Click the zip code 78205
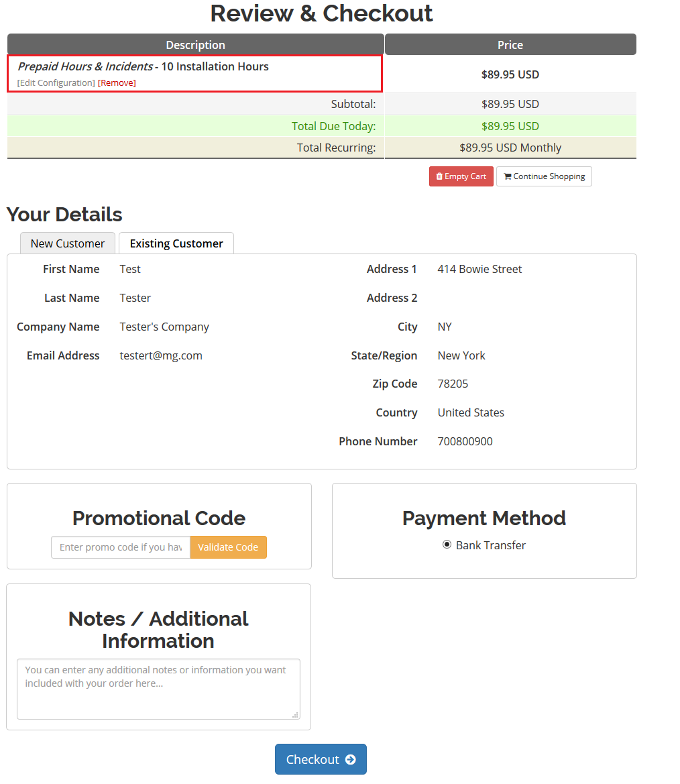Image resolution: width=680 pixels, height=784 pixels. pos(453,384)
